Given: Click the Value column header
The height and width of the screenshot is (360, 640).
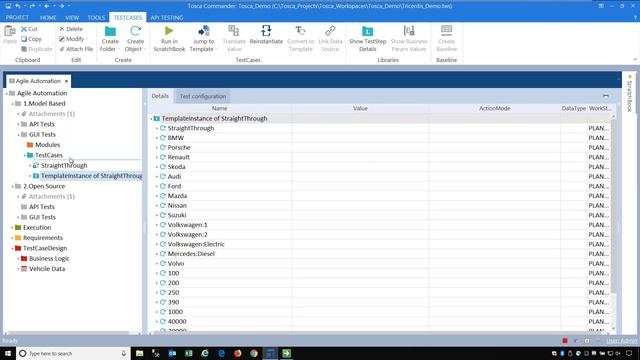Looking at the screenshot, I should click(360, 108).
